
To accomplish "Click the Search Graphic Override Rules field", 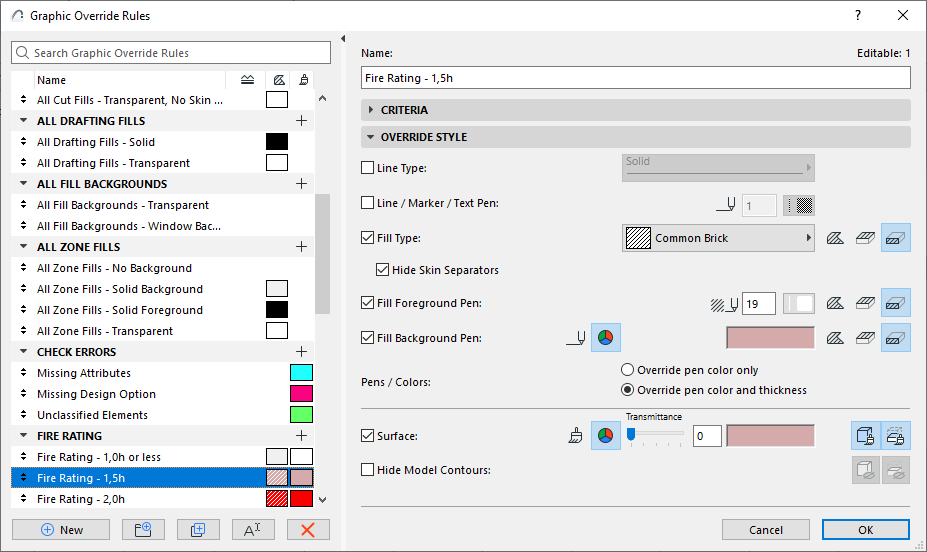I will [x=171, y=53].
